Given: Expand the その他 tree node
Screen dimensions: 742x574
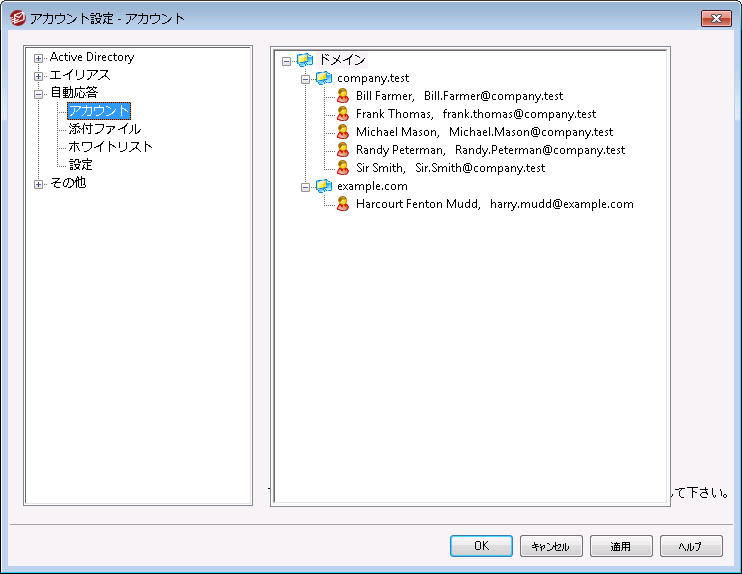Looking at the screenshot, I should (39, 184).
